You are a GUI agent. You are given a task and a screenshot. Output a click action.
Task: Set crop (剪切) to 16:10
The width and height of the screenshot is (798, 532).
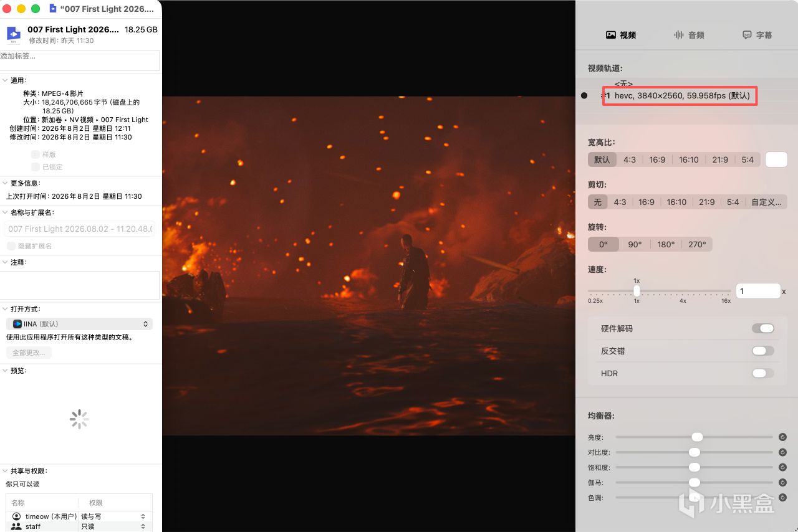click(676, 202)
